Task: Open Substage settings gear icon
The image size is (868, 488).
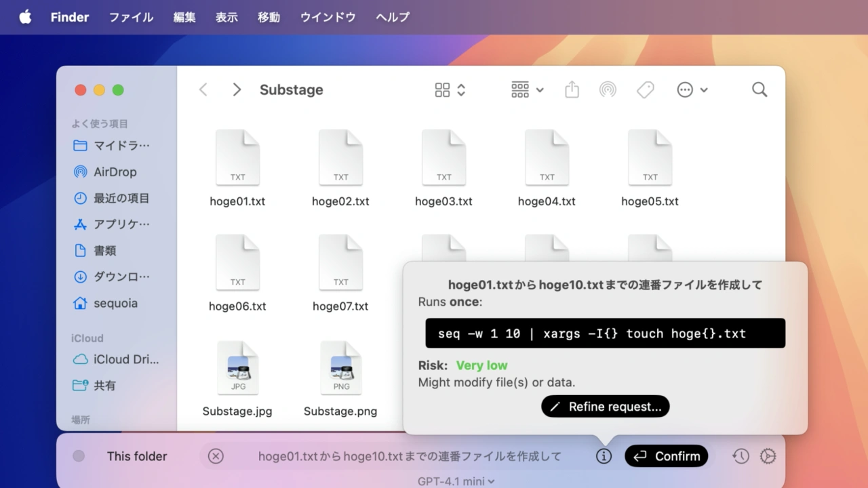Action: point(768,456)
